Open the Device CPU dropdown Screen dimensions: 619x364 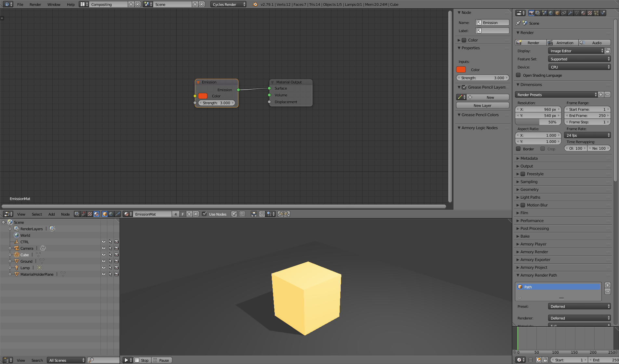pos(579,67)
